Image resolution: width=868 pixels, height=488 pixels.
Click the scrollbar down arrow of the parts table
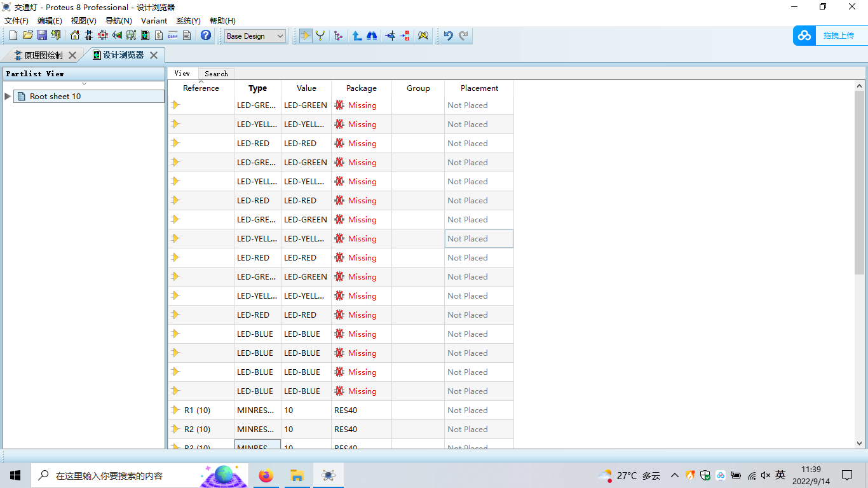859,444
